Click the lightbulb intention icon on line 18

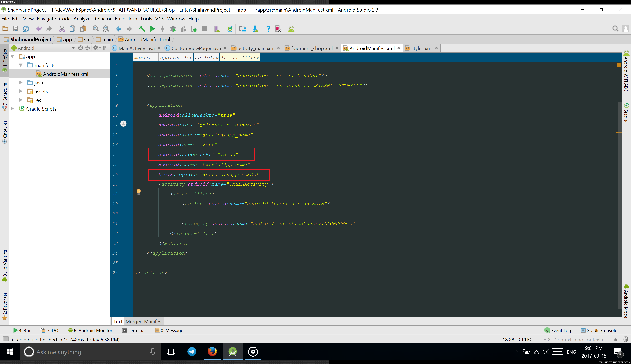coord(139,192)
